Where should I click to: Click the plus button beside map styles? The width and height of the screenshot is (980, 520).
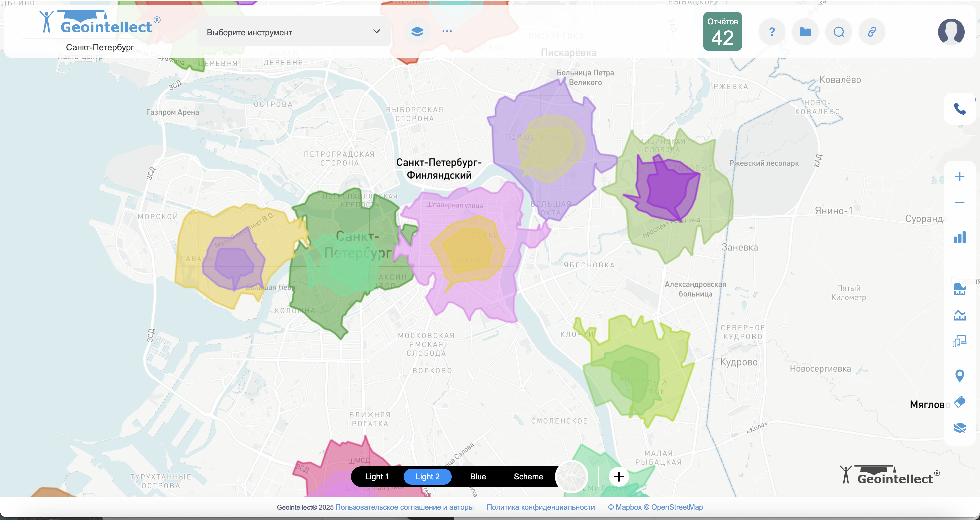pyautogui.click(x=619, y=477)
